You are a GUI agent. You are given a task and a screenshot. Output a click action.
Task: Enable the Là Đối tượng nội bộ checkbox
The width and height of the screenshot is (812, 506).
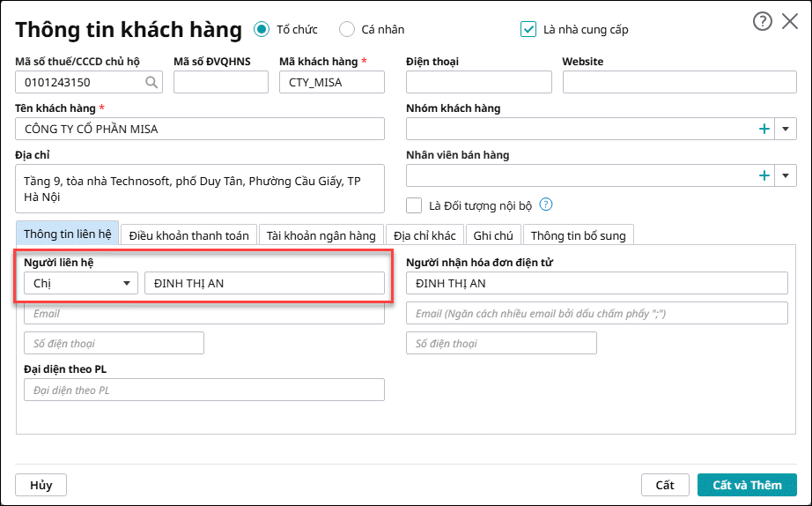coord(414,205)
